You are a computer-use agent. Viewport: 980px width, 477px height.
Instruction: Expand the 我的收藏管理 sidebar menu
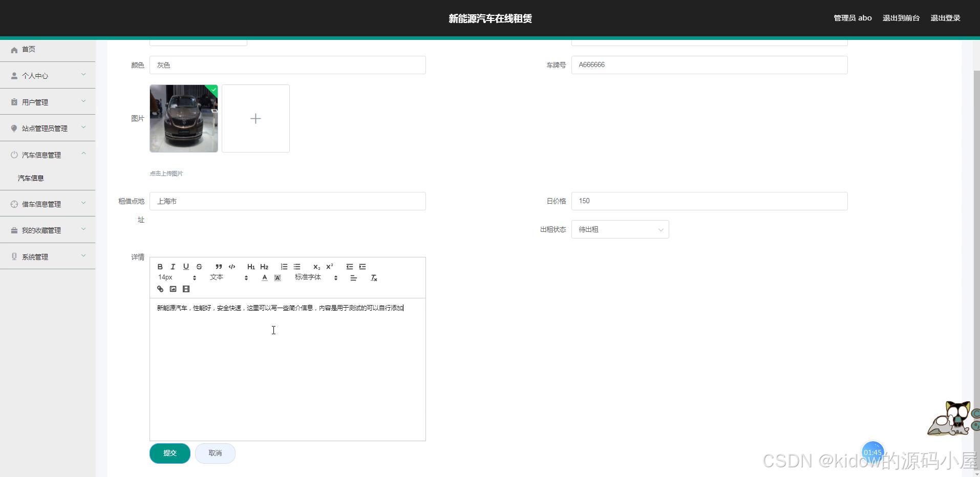[48, 230]
